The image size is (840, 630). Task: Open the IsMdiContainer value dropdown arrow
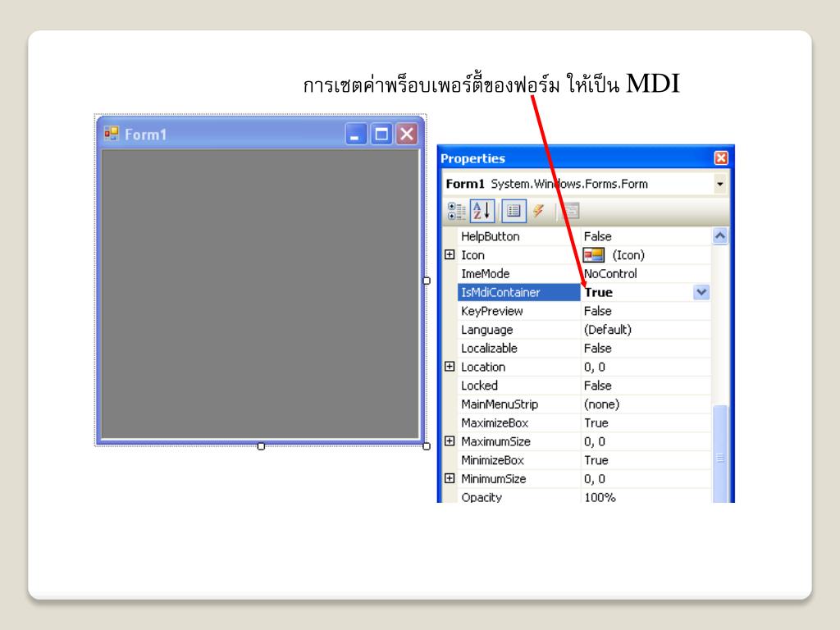point(701,293)
